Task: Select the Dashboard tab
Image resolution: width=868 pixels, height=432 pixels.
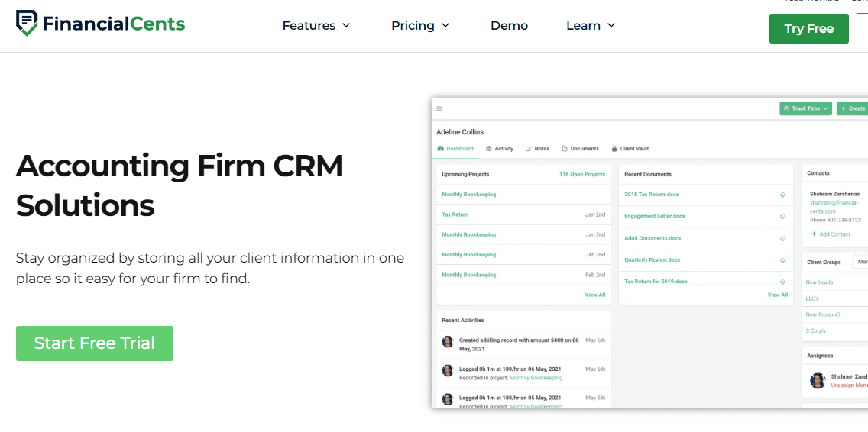Action: (x=455, y=149)
